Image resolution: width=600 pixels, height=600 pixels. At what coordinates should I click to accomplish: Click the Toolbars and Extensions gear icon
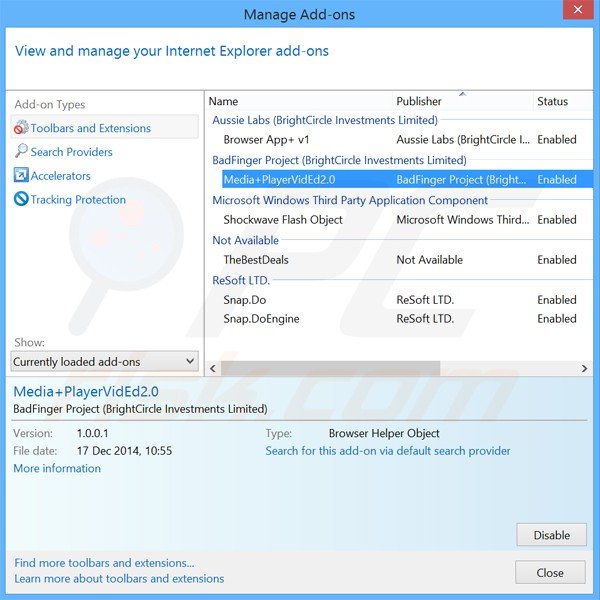(x=21, y=127)
